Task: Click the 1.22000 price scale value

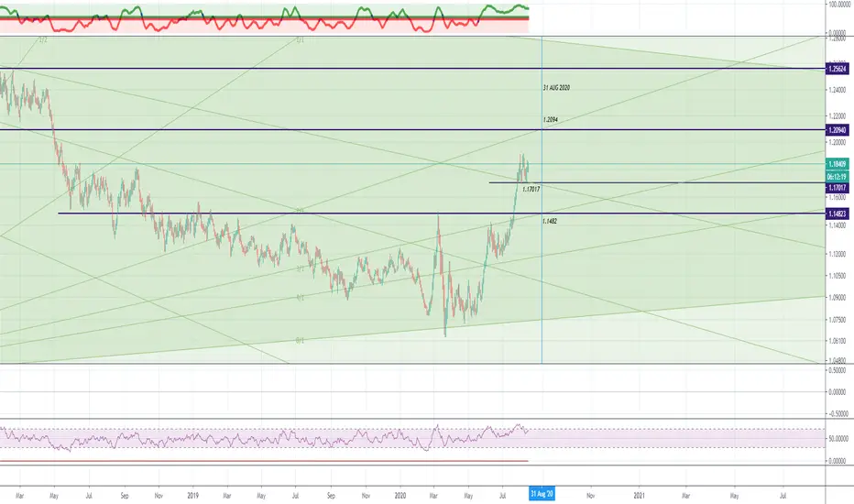Action: click(x=838, y=116)
